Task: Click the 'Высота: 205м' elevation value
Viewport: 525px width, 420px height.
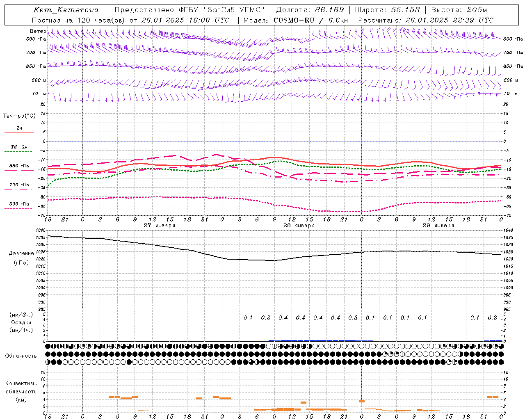Action: click(x=459, y=10)
